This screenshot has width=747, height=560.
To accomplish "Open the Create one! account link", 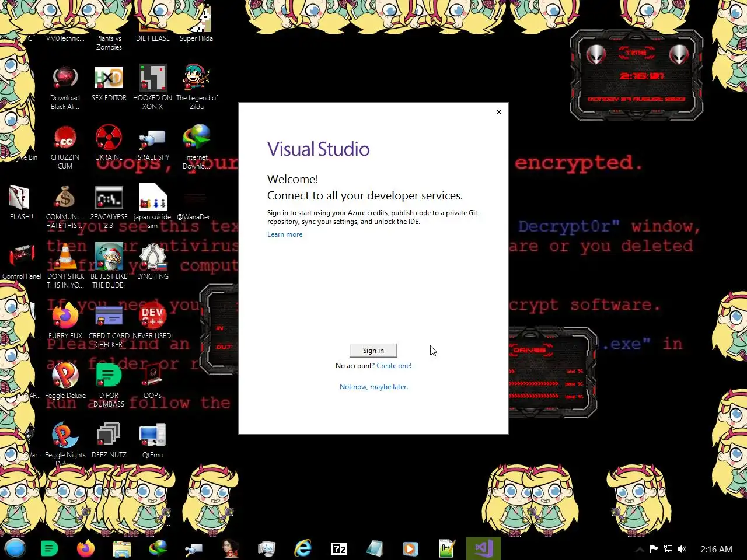I will 394,366.
